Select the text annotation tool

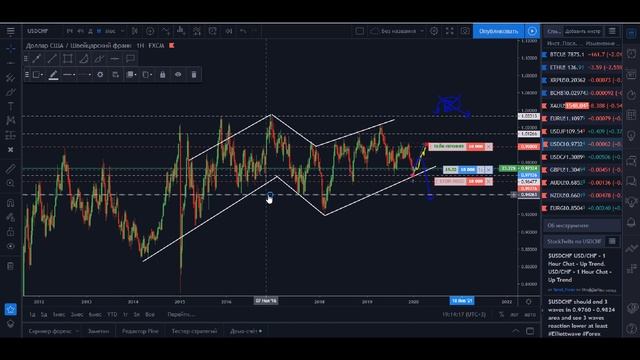[10, 107]
